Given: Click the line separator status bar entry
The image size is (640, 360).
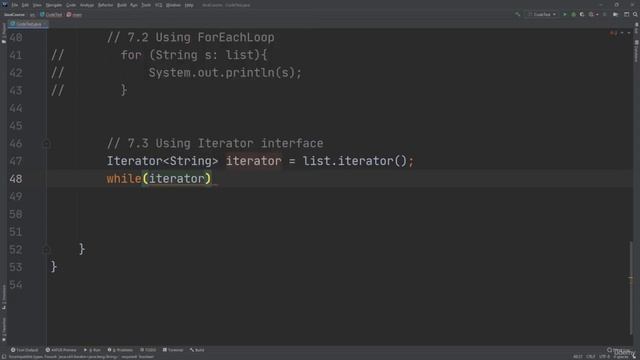Looking at the screenshot, I should 590,357.
